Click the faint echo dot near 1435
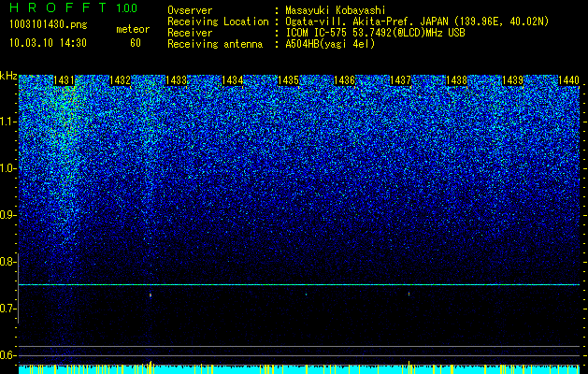 tap(307, 295)
